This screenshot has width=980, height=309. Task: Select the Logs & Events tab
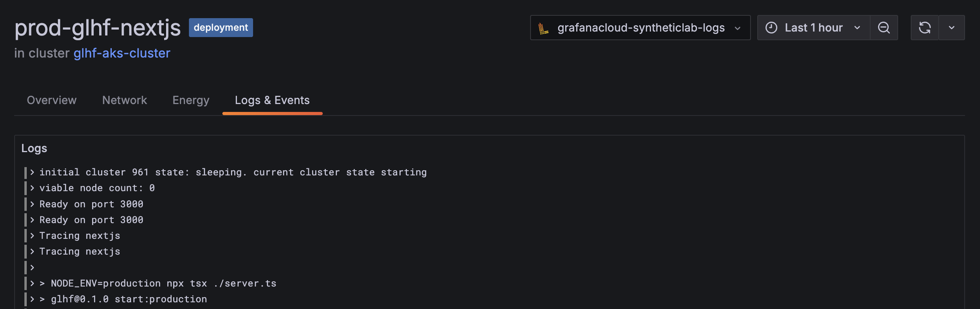point(272,100)
